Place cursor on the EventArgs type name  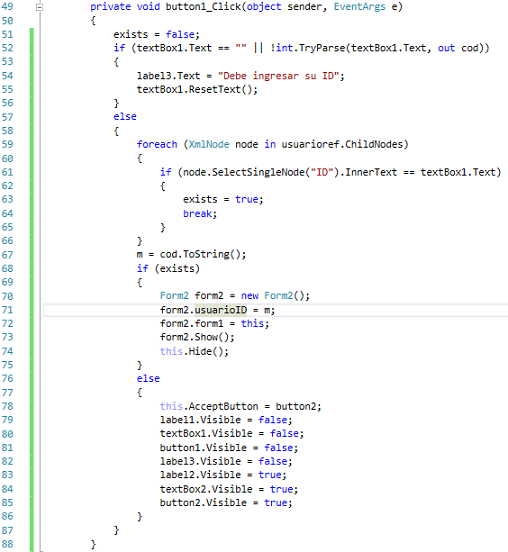coord(359,7)
